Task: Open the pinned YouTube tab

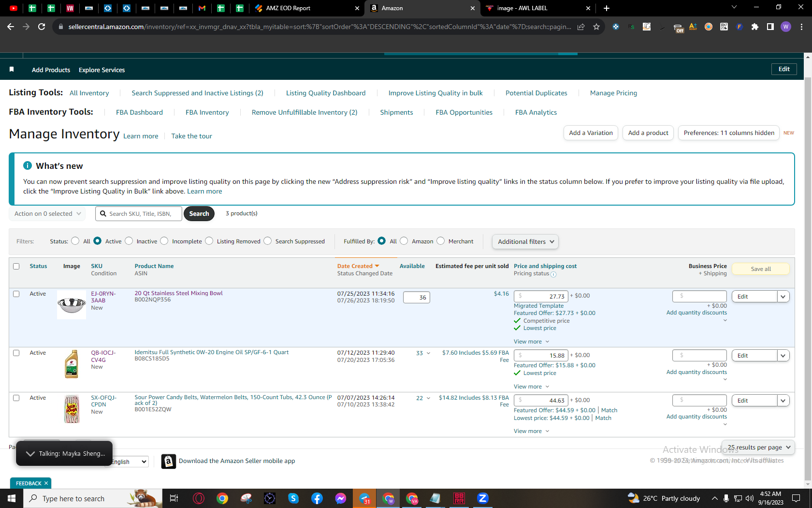Action: coord(14,8)
